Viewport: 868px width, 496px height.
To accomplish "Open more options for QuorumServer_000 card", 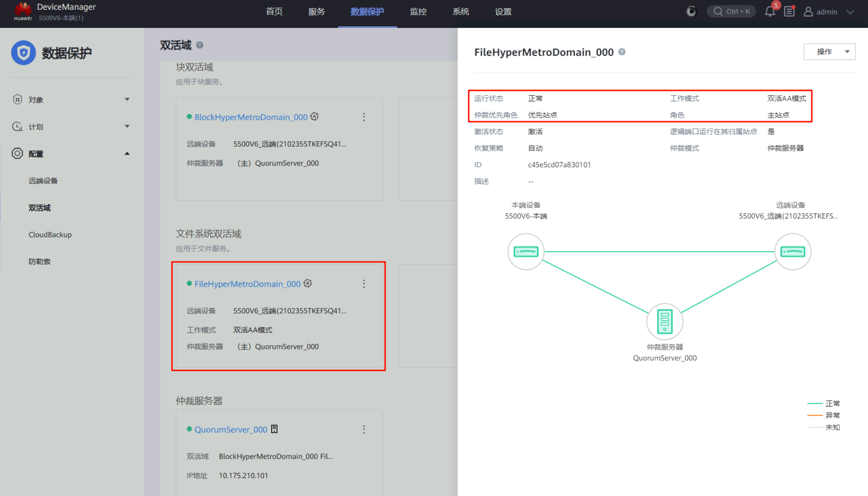I will coord(364,429).
